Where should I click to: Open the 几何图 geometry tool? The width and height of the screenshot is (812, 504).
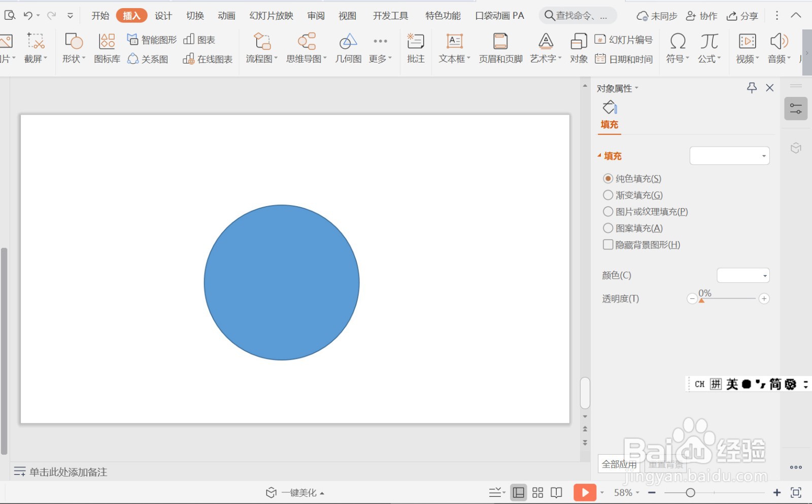tap(348, 48)
